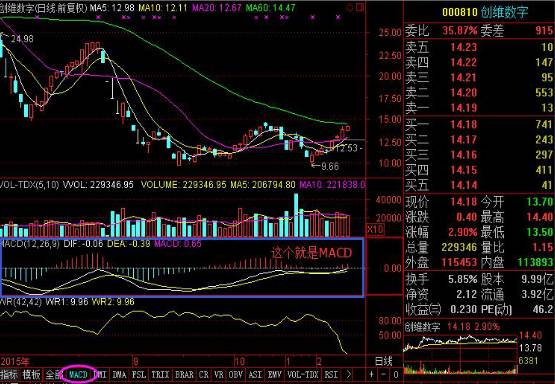Click the 2015年 date label on time axis
The image size is (555, 384).
(x=15, y=361)
